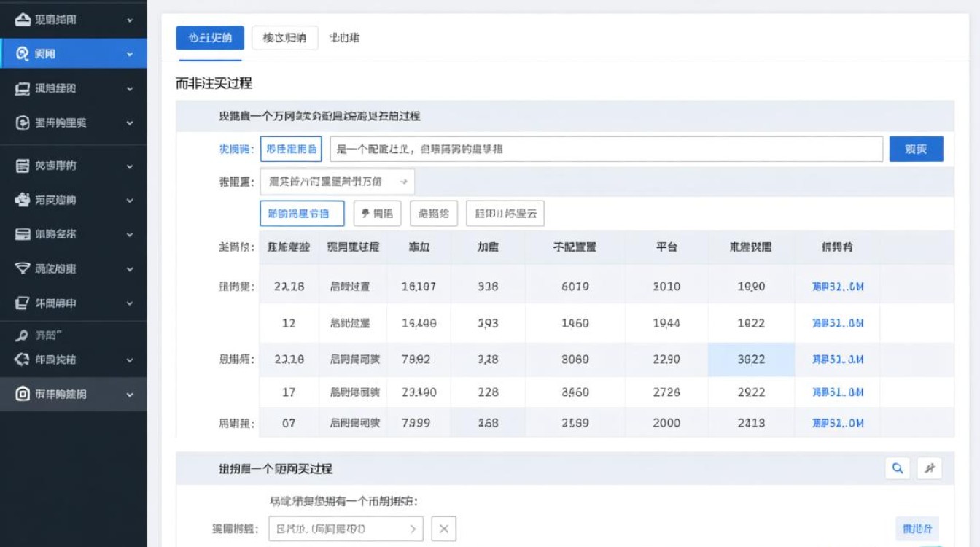Switch to the second tab at the top
980x547 pixels.
tap(285, 37)
